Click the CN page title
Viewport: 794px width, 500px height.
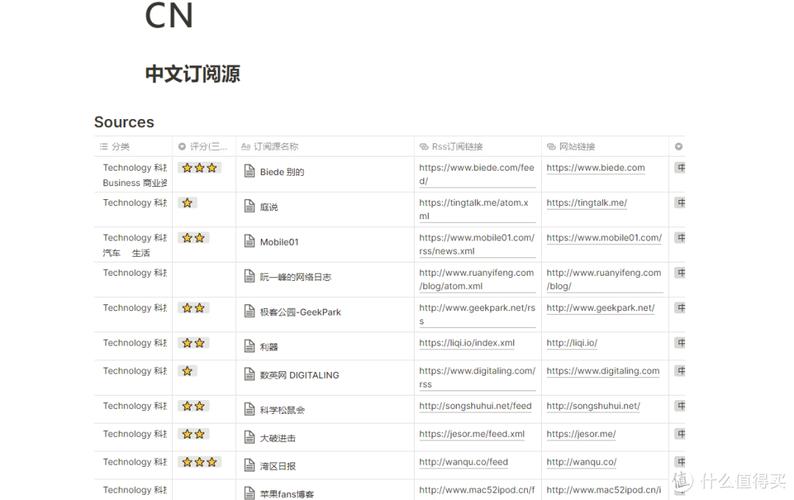pyautogui.click(x=169, y=15)
